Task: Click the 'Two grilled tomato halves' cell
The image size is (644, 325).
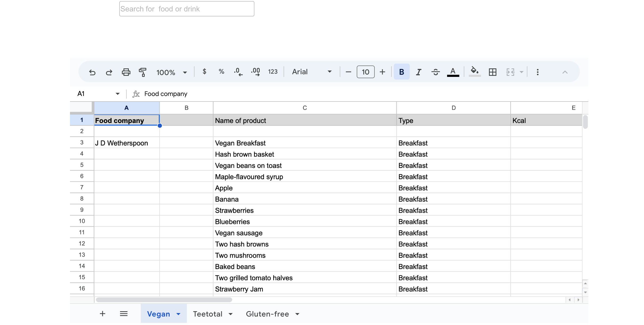Action: (x=305, y=278)
